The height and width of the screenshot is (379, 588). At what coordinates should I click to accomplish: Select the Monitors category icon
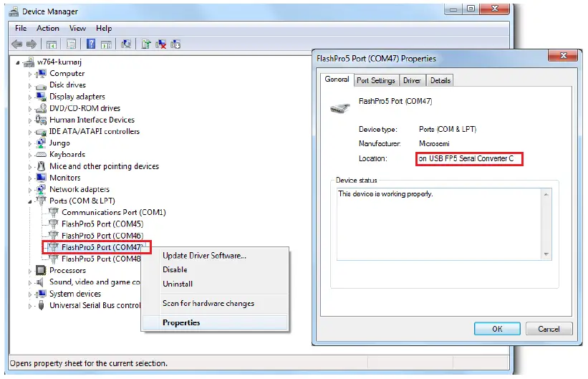tap(42, 177)
